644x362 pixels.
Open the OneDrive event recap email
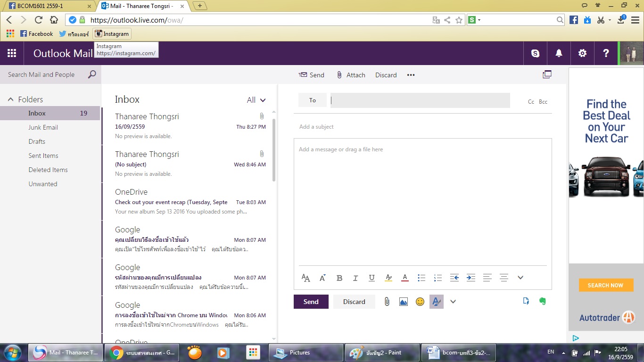(190, 202)
